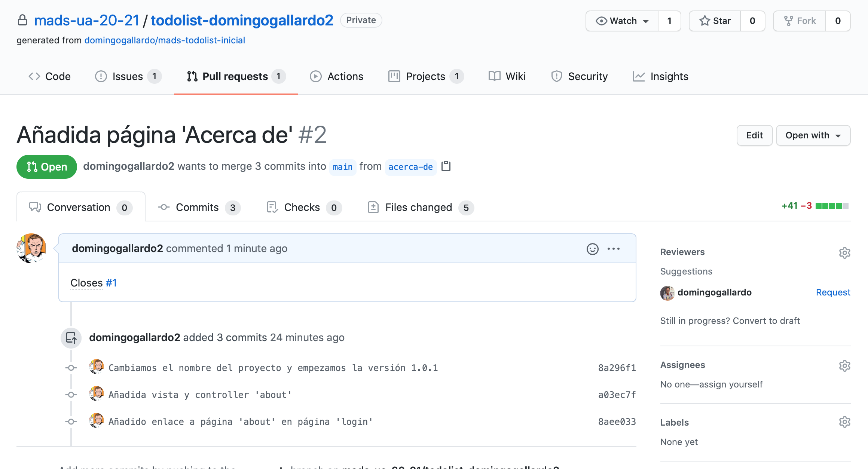Switch to the Commits tab

point(199,207)
